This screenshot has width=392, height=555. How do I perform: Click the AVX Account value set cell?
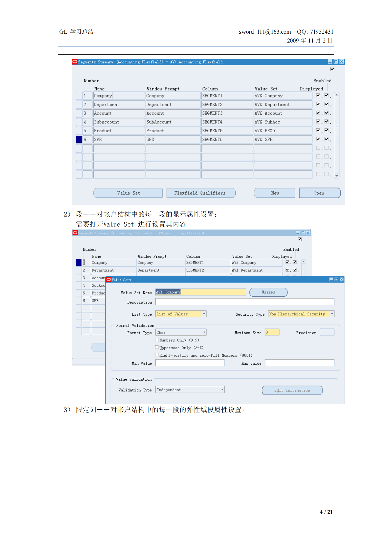pyautogui.click(x=283, y=113)
